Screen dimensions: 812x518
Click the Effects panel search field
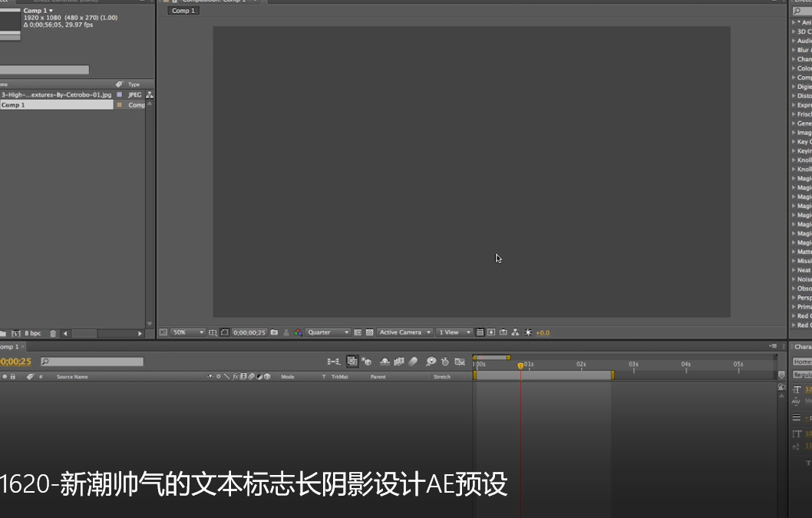tap(802, 11)
